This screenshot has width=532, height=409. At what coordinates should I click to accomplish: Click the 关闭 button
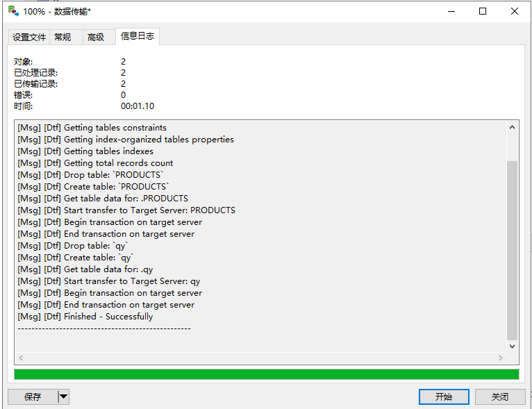[x=500, y=397]
